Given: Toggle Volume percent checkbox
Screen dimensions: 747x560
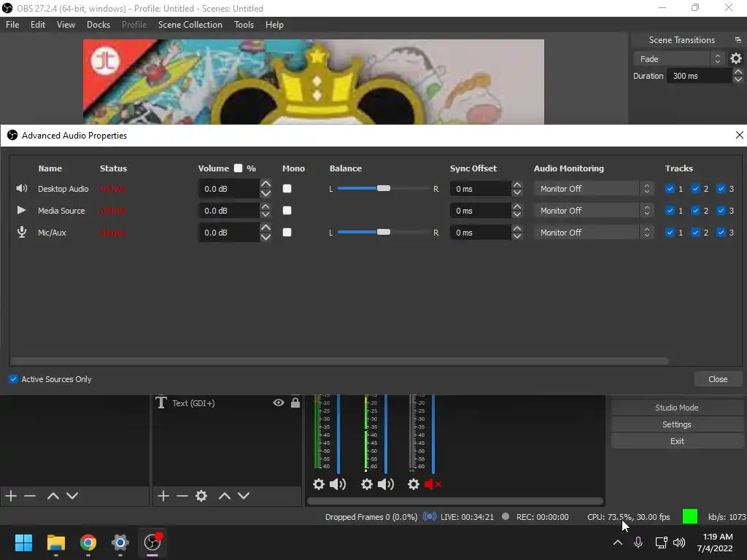Looking at the screenshot, I should (x=239, y=168).
